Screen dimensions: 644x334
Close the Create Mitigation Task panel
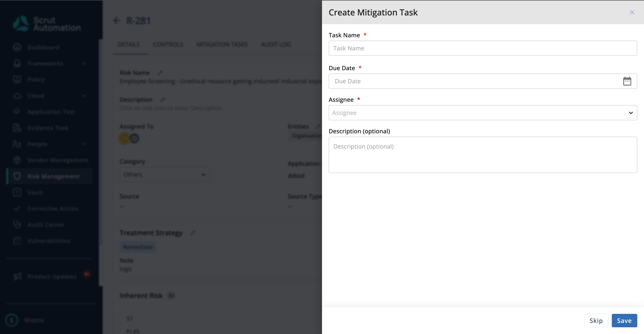pos(632,12)
